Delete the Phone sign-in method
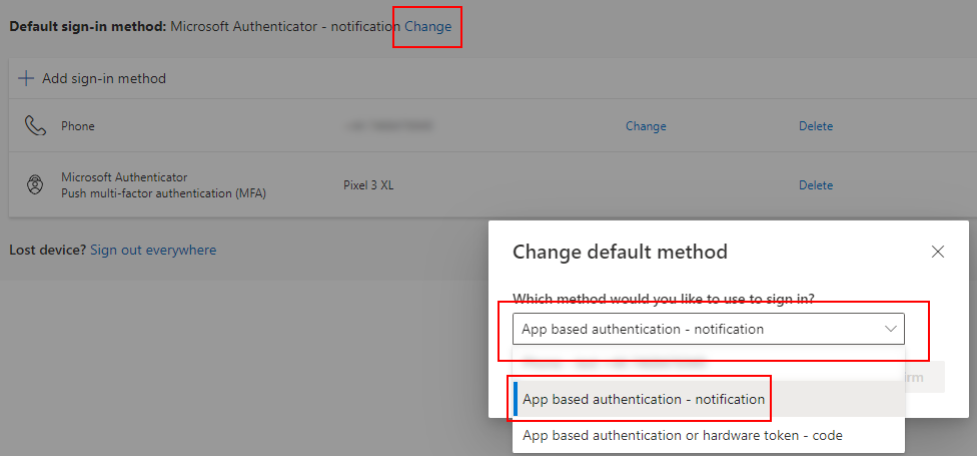 [x=816, y=126]
